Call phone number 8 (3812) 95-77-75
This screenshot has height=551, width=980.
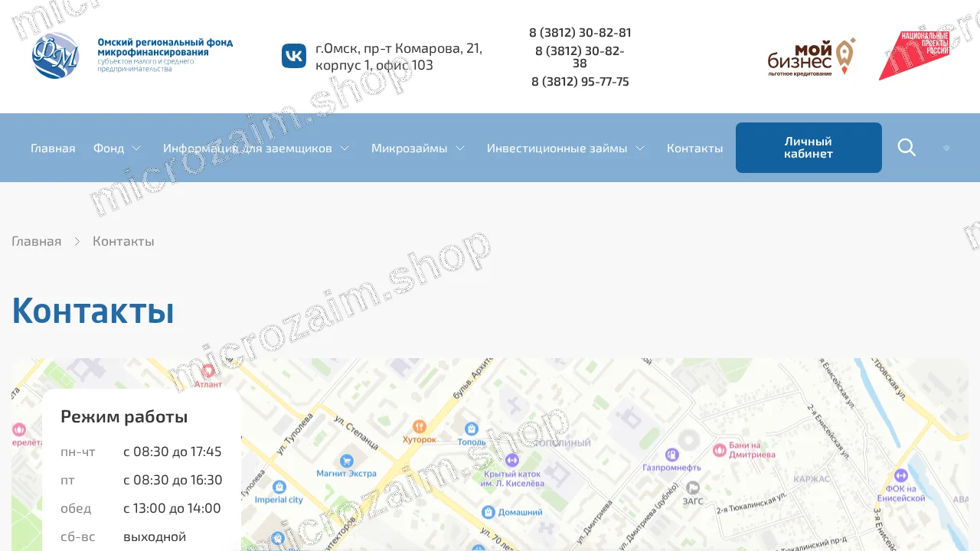click(580, 82)
